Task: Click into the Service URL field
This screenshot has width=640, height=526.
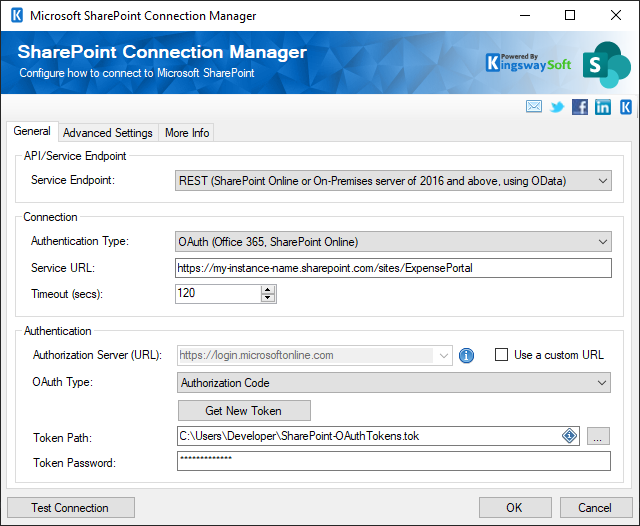Action: point(393,268)
